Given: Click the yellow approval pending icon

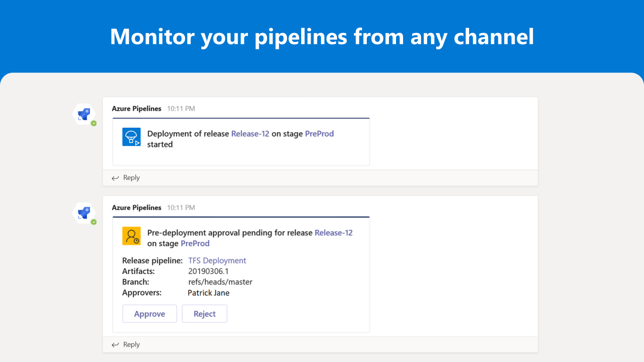Looking at the screenshot, I should tap(132, 236).
